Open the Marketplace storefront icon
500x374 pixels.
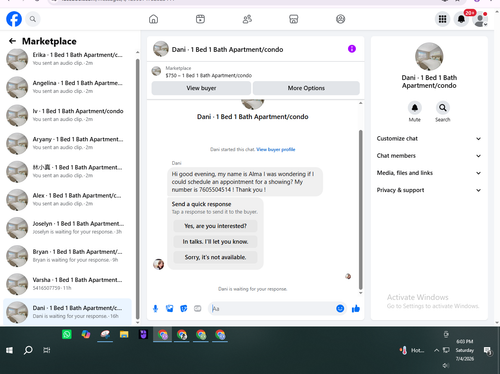294,19
